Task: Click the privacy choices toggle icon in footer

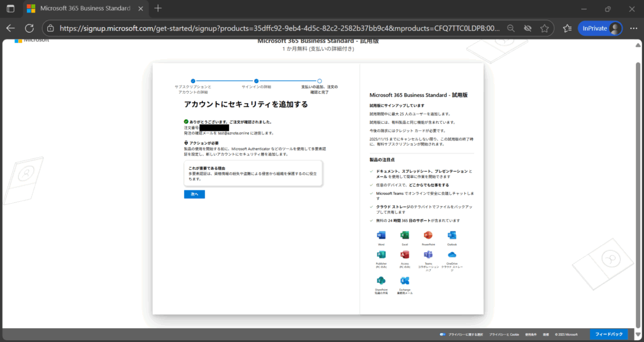Action: [442, 334]
